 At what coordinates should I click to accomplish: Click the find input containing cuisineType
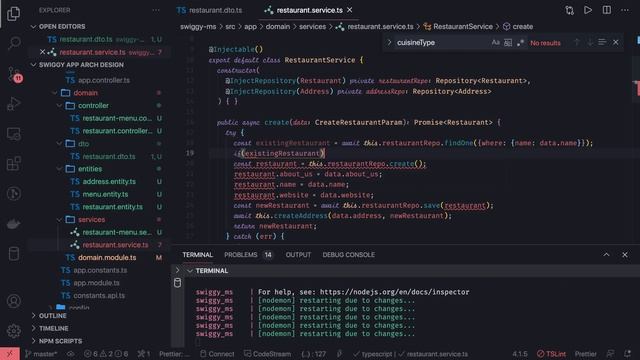point(441,42)
